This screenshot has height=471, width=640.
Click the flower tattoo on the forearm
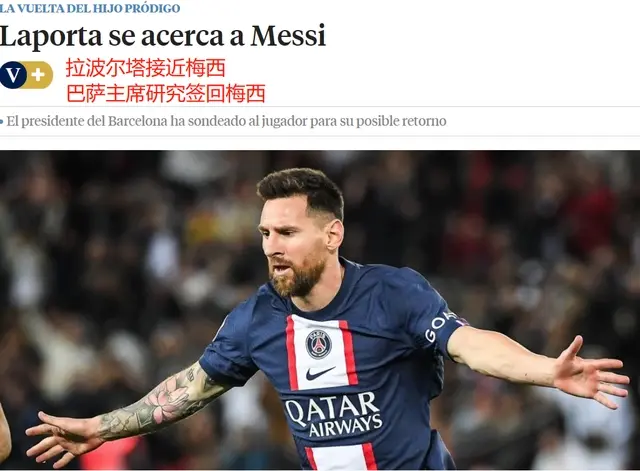point(167,400)
